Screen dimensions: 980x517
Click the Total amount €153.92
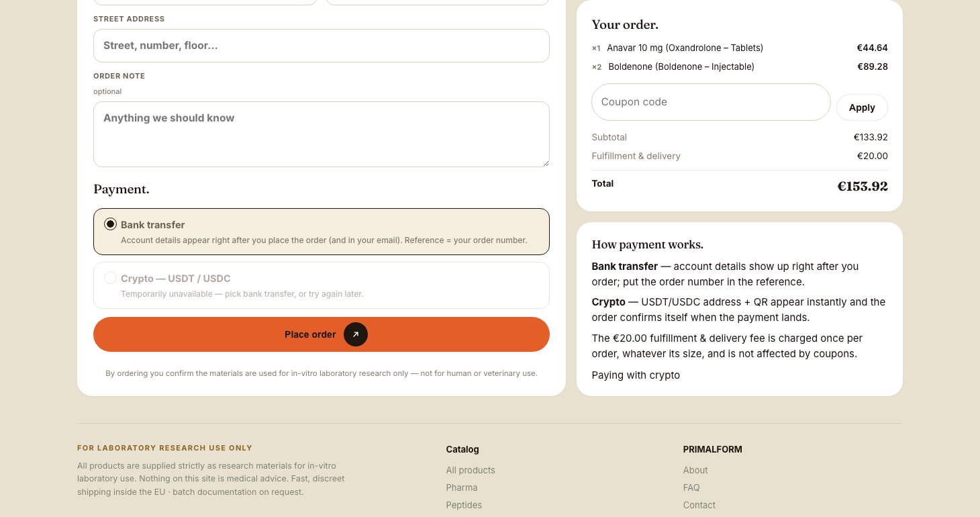863,186
